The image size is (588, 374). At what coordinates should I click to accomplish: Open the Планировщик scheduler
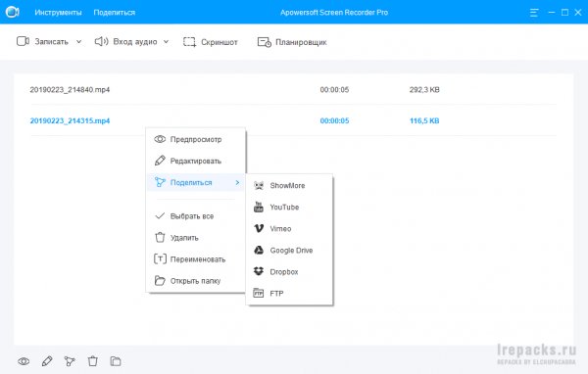pyautogui.click(x=292, y=42)
